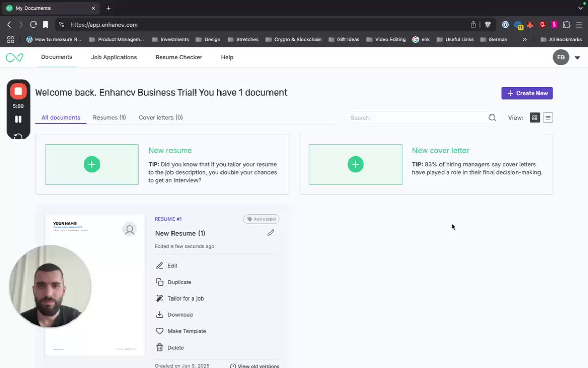Click the Create New button

click(527, 93)
